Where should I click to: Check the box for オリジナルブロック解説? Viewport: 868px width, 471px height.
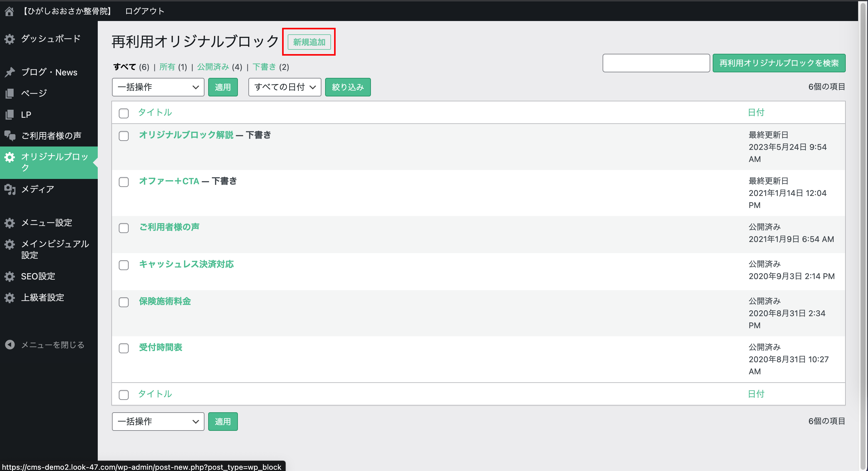tap(124, 136)
